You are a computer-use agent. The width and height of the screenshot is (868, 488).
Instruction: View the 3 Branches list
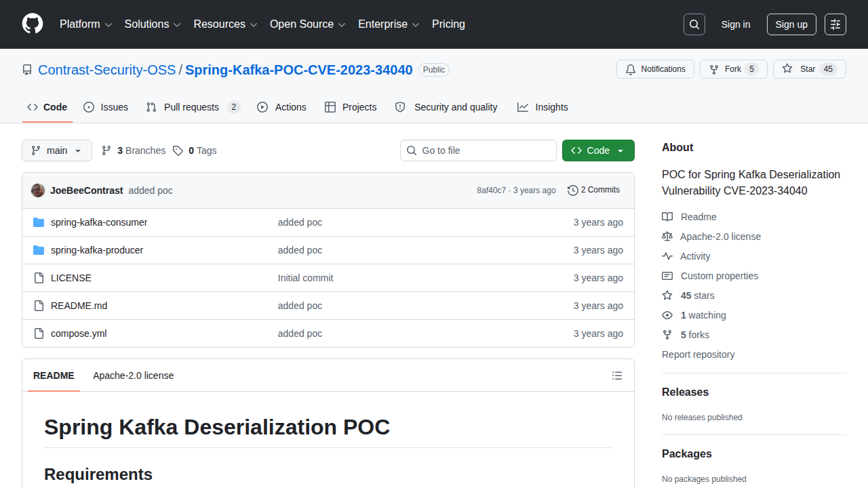pos(134,150)
